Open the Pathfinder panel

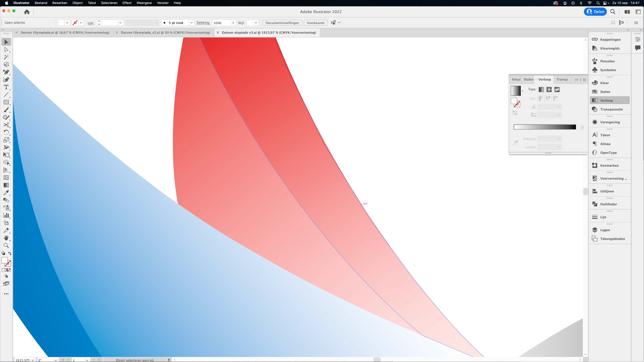[x=608, y=204]
